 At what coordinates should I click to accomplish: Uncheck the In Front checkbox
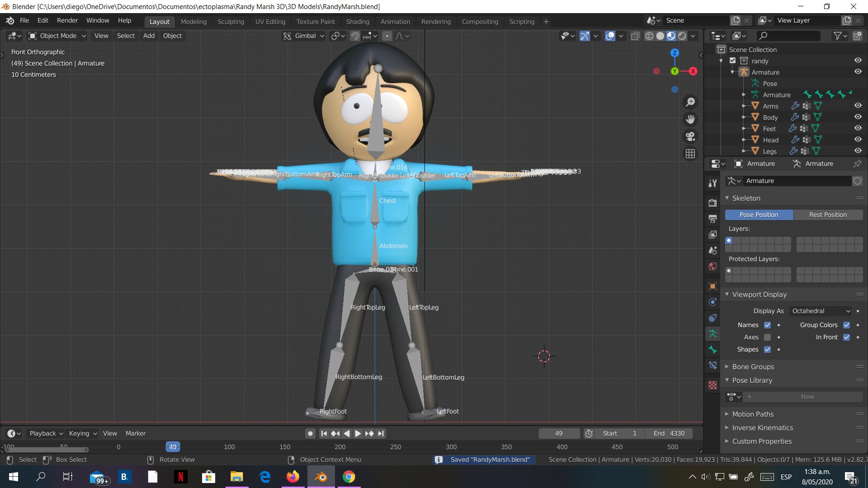pyautogui.click(x=846, y=337)
